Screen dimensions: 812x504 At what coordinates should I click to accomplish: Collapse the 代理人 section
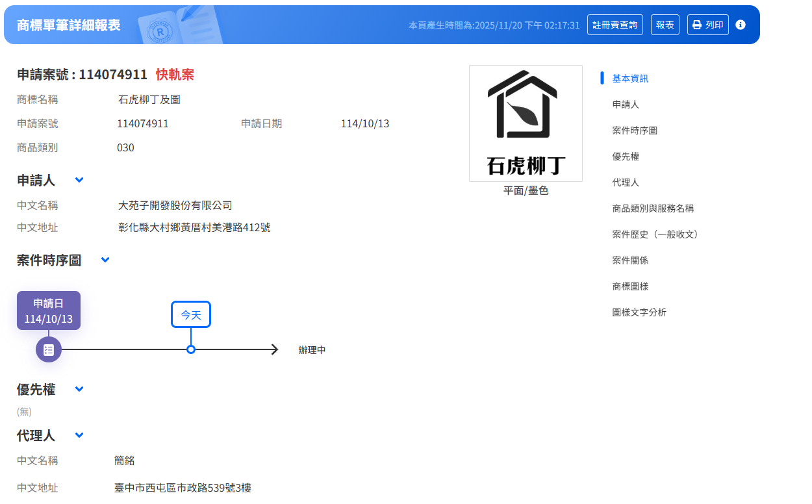click(x=79, y=435)
